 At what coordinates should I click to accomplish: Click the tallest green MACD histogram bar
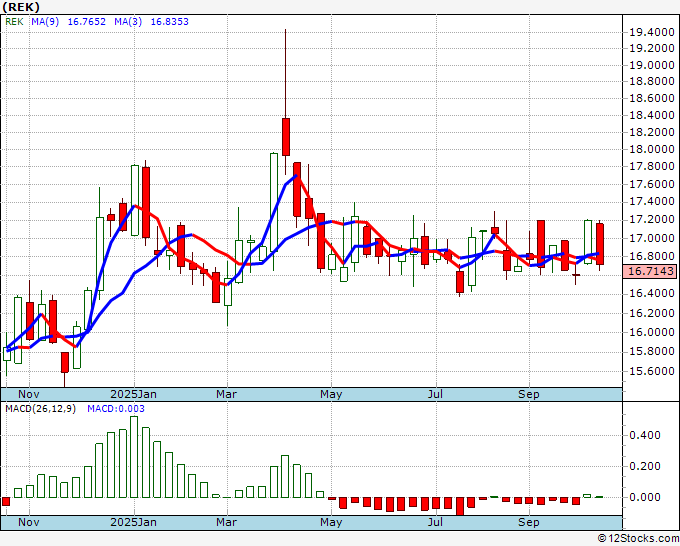134,456
